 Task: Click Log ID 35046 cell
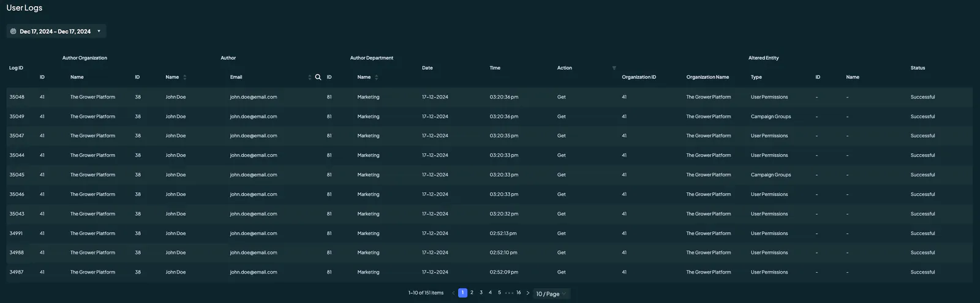click(17, 194)
